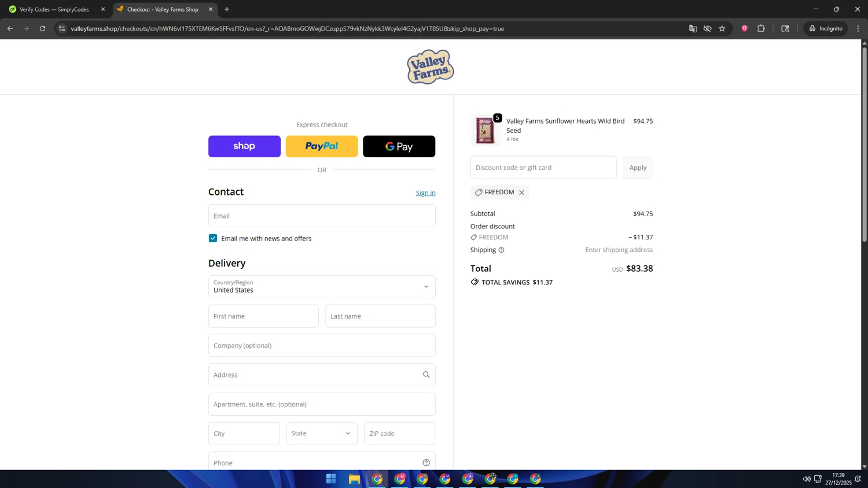Open site information icon in address bar
This screenshot has width=868, height=488.
click(62, 28)
